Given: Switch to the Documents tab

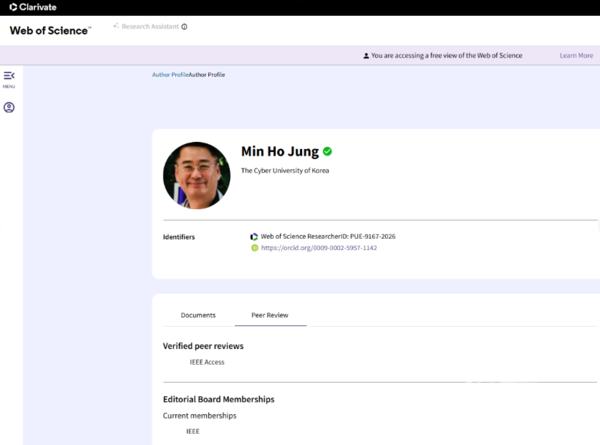Looking at the screenshot, I should coord(198,315).
